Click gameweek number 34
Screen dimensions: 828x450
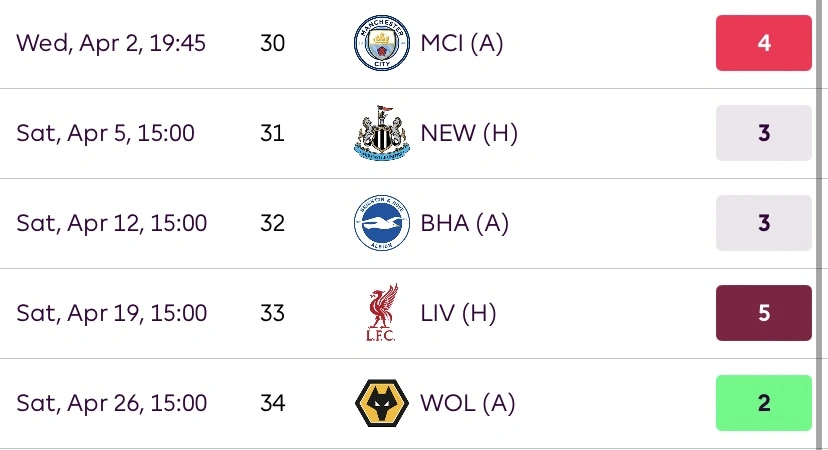coord(272,403)
